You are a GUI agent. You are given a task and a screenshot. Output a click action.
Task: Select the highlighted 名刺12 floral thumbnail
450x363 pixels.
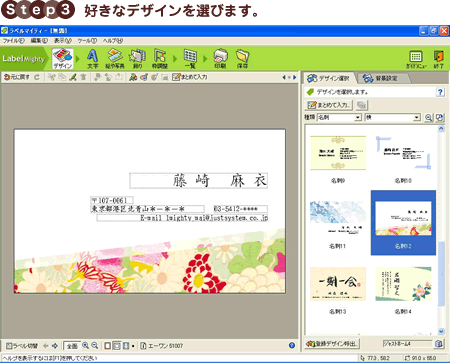403,223
